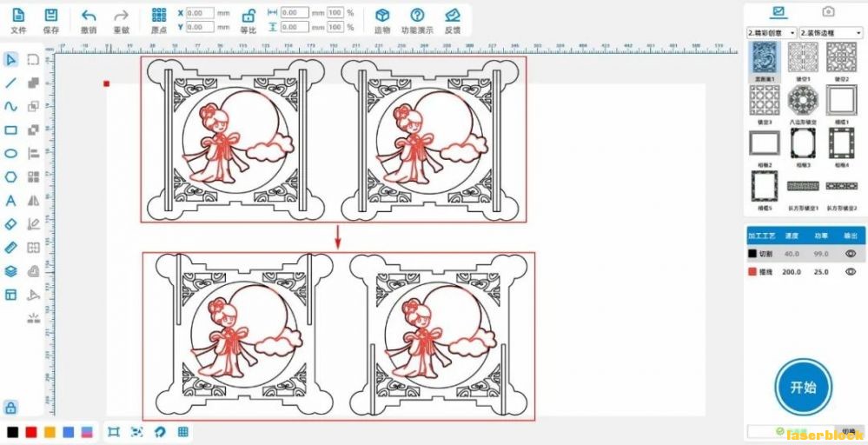The height and width of the screenshot is (445, 868).
Task: Click the 开始 start button
Action: pos(803,387)
